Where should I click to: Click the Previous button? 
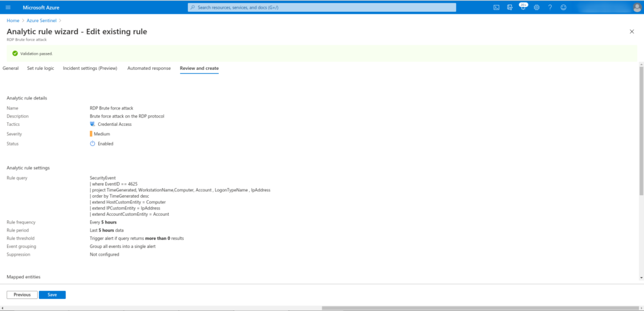click(22, 295)
